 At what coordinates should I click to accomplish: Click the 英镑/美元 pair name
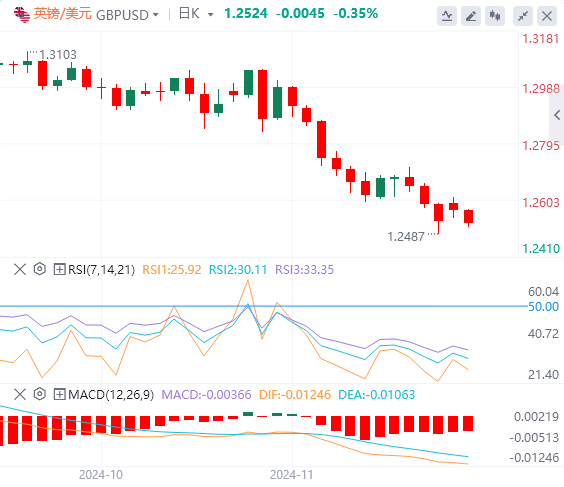(x=63, y=14)
